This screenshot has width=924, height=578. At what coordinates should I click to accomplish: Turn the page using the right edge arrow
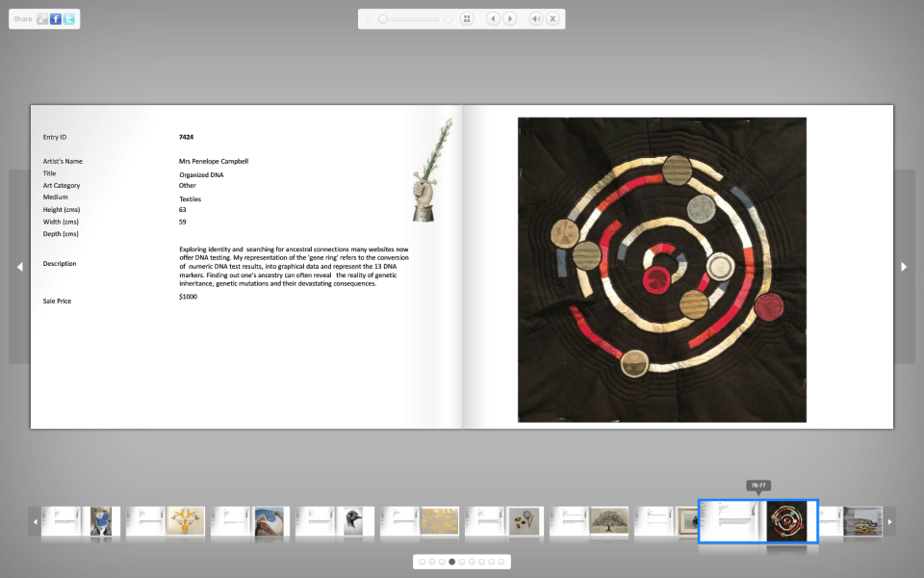[x=905, y=267]
